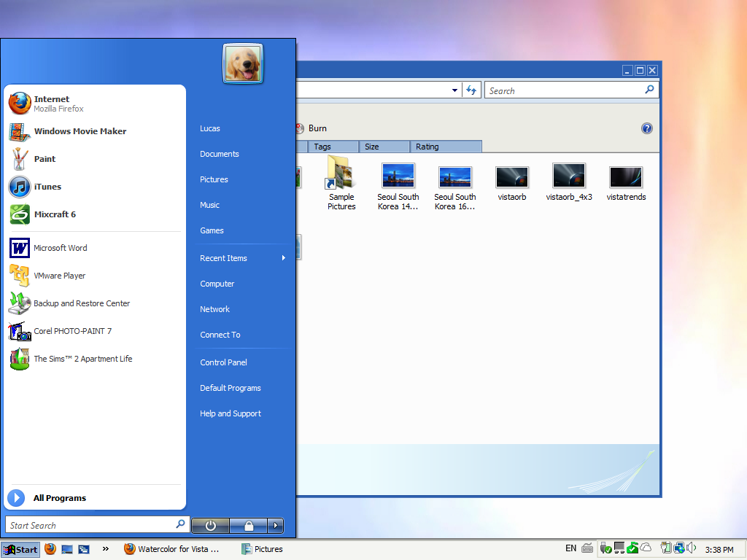
Task: Open Help and Support
Action: (x=231, y=414)
